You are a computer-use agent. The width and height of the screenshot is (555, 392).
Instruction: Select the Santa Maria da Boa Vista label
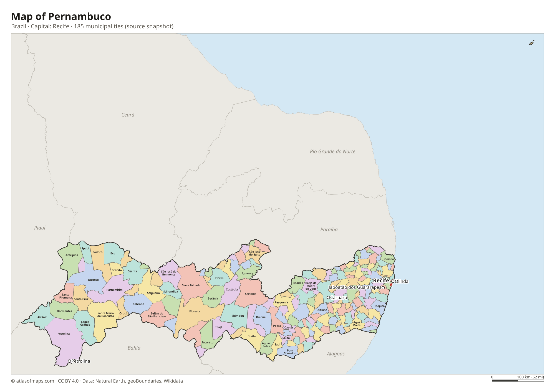click(x=106, y=315)
